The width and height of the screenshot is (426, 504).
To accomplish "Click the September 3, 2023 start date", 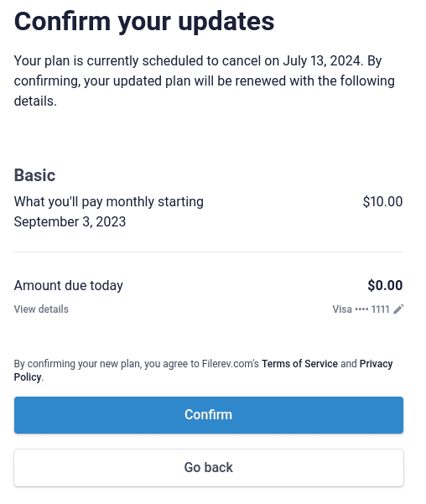I will [x=70, y=221].
